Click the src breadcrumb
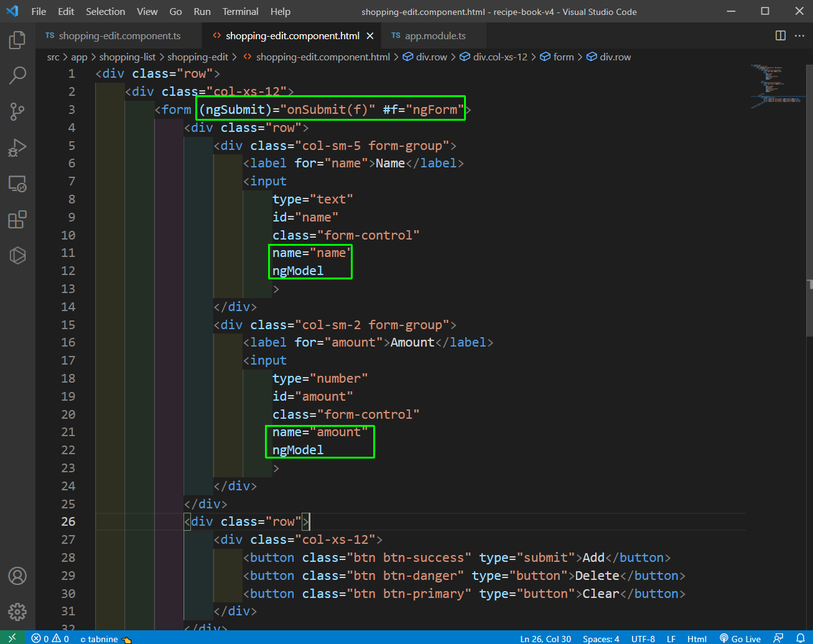 (x=53, y=57)
